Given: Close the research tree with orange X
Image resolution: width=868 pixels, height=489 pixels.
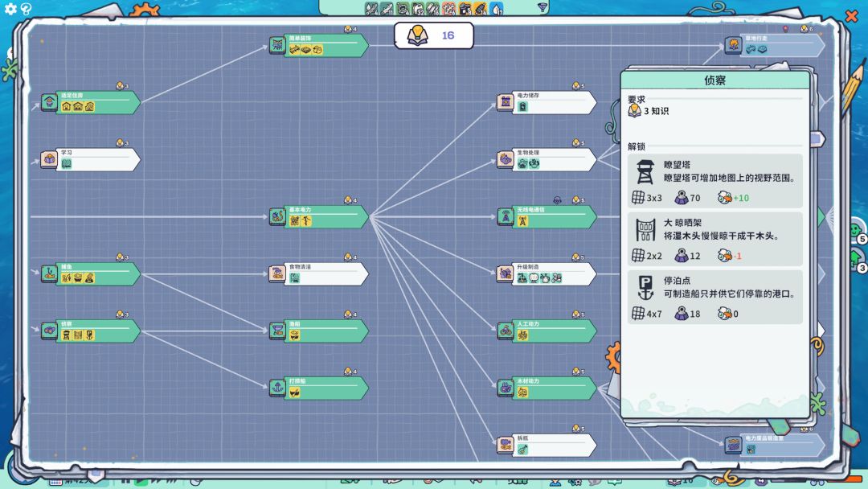Looking at the screenshot, I should pos(851,14).
